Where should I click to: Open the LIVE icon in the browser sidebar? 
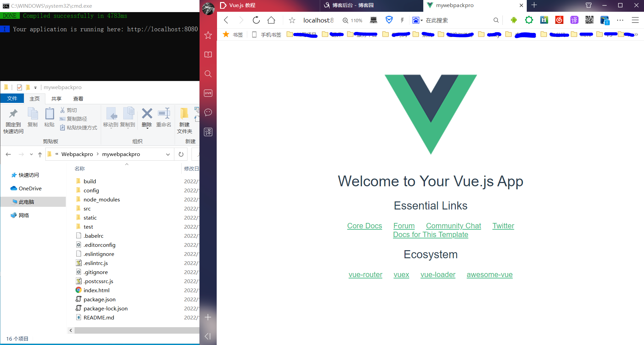pyautogui.click(x=208, y=93)
